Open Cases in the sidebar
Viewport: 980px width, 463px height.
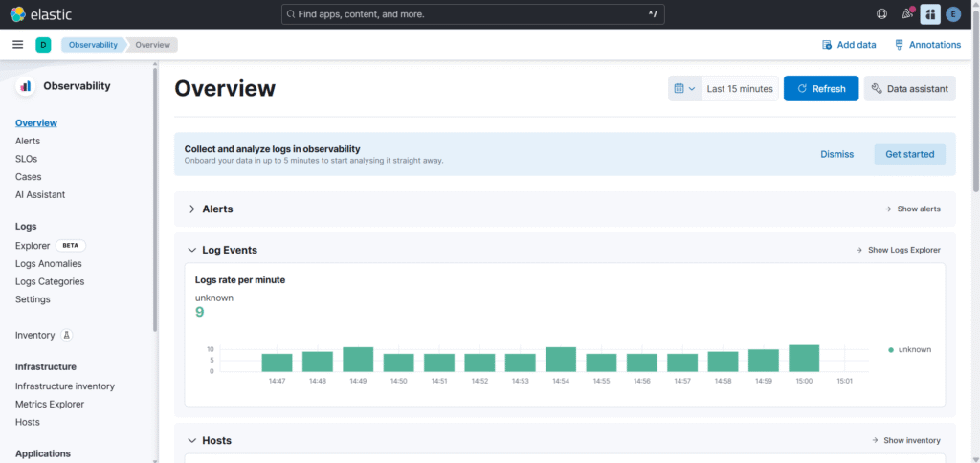coord(28,177)
